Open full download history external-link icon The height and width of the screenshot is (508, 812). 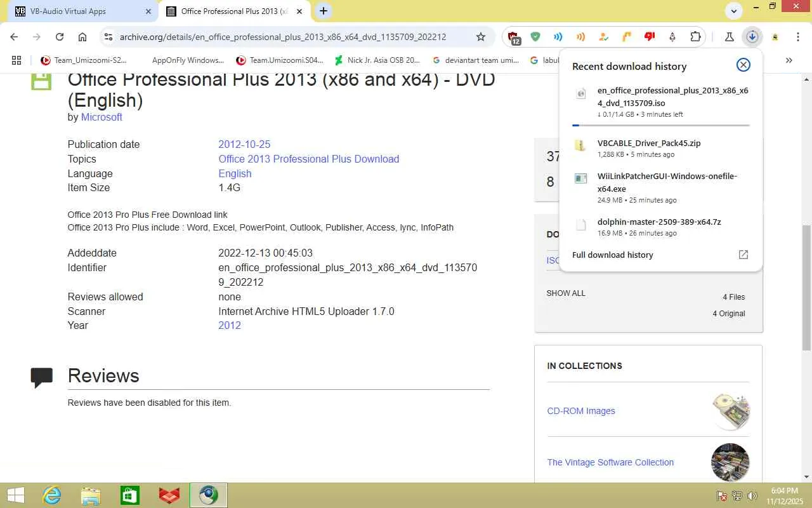743,255
